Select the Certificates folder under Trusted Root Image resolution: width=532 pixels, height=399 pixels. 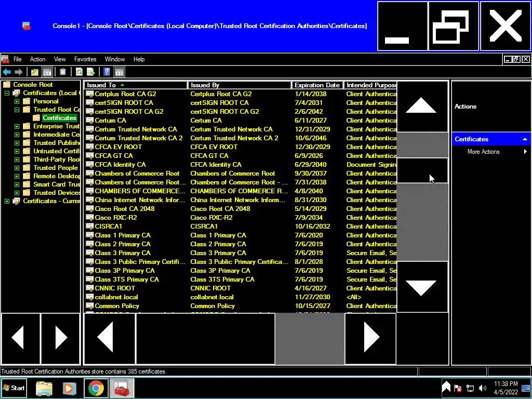[x=59, y=118]
